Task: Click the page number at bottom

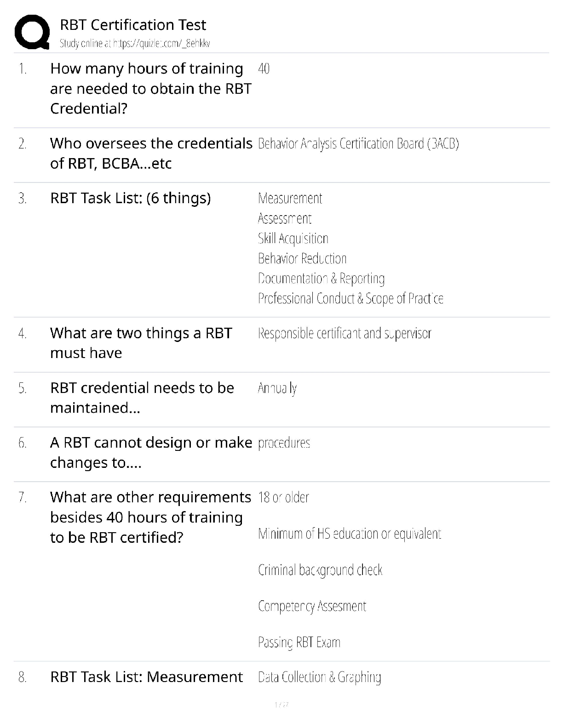Action: coord(281,705)
